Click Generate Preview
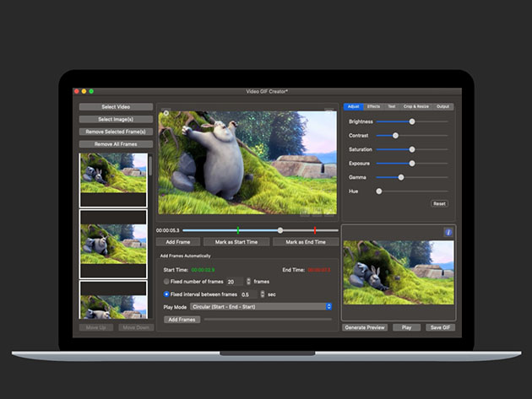 click(x=365, y=327)
